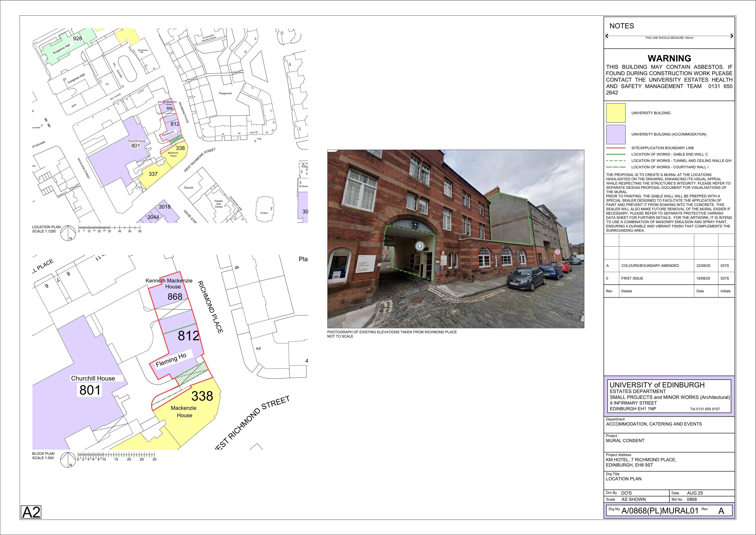Click drawing number A/0868(PL)MURAL01

pyautogui.click(x=660, y=511)
